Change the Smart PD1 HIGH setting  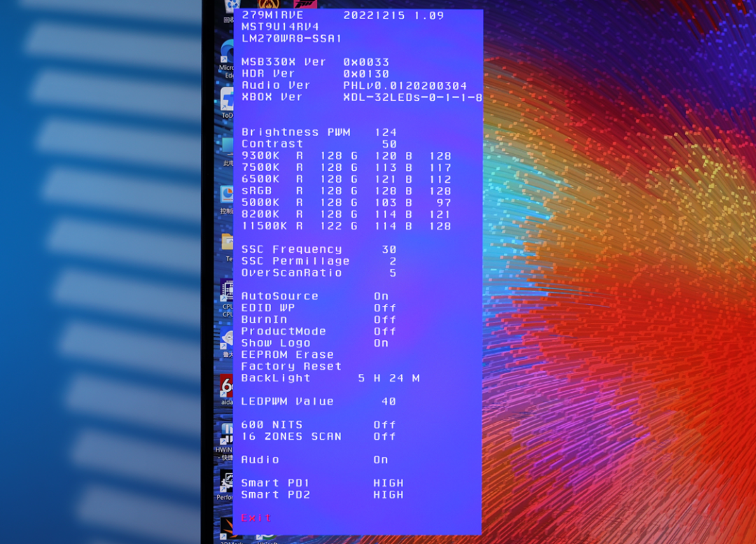323,483
